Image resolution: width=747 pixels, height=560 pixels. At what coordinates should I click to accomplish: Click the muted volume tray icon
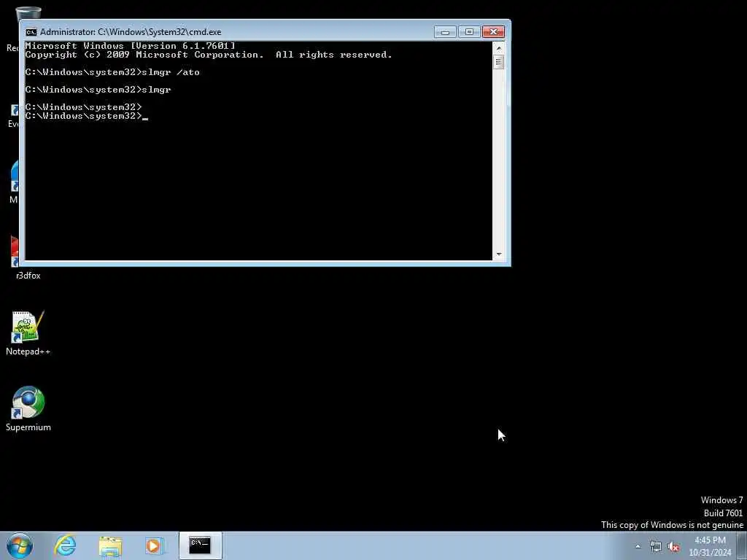click(673, 547)
